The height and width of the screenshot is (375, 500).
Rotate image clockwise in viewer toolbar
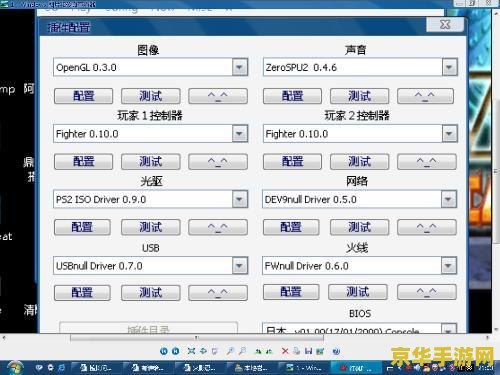[258, 351]
